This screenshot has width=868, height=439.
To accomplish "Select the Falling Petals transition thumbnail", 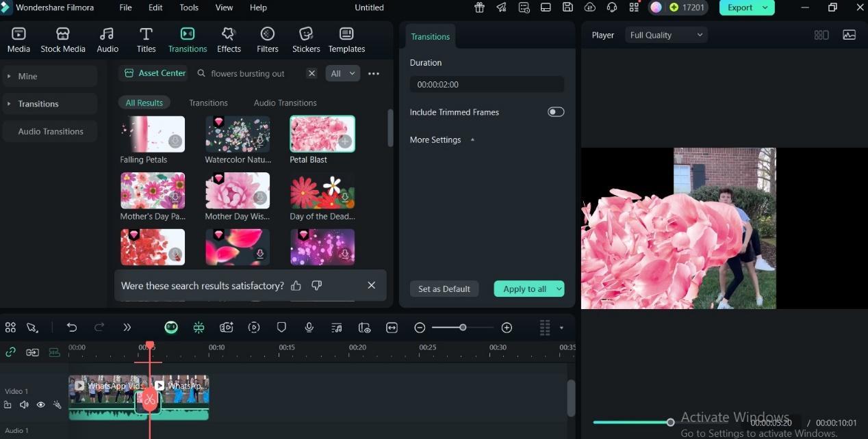I will [x=153, y=133].
